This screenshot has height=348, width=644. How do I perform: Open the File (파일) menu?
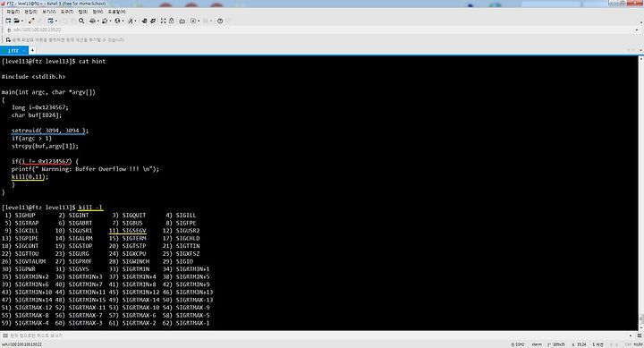tap(13, 12)
